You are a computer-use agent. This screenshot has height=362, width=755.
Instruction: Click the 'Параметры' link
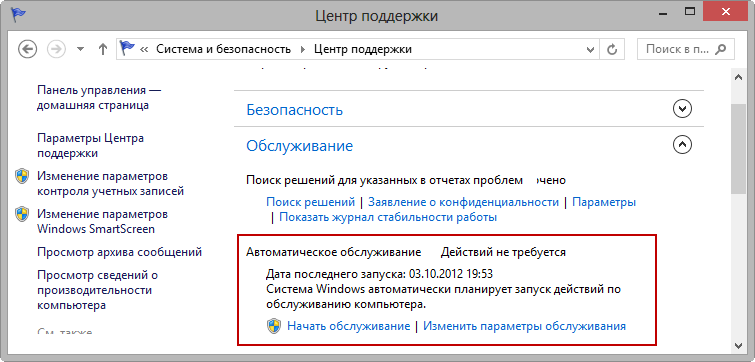pos(604,202)
